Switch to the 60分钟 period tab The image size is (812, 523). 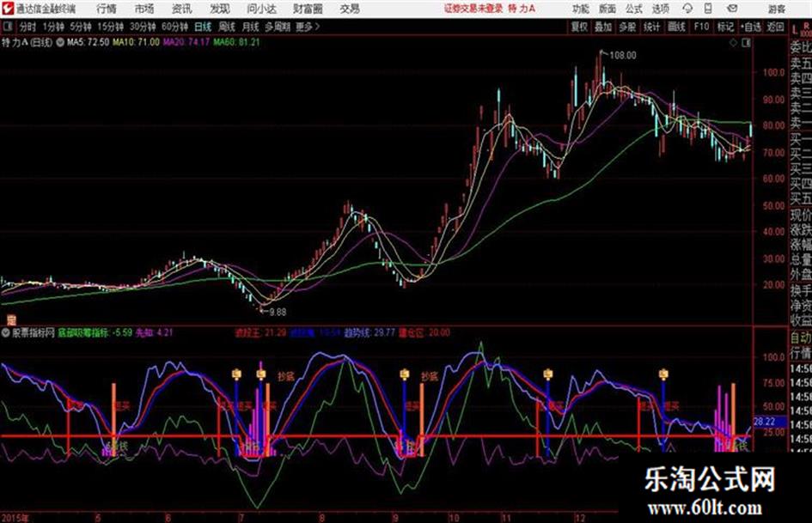pyautogui.click(x=175, y=27)
